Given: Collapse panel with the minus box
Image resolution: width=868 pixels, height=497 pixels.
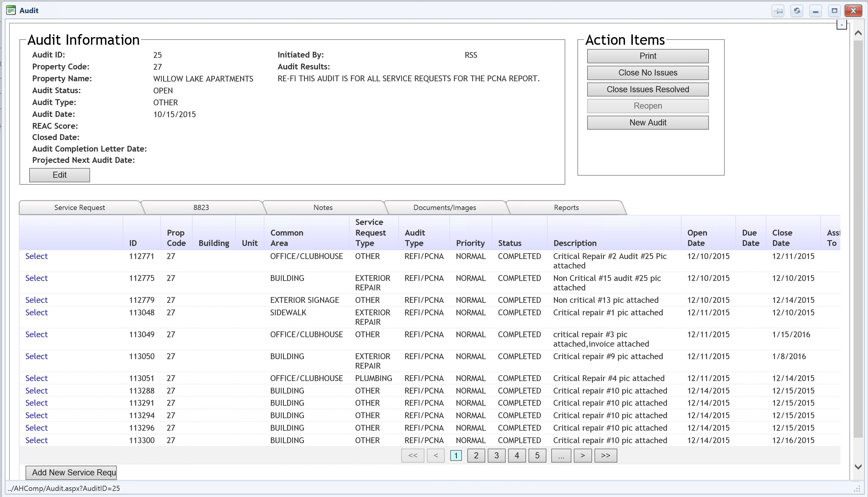Looking at the screenshot, I should pos(842,25).
